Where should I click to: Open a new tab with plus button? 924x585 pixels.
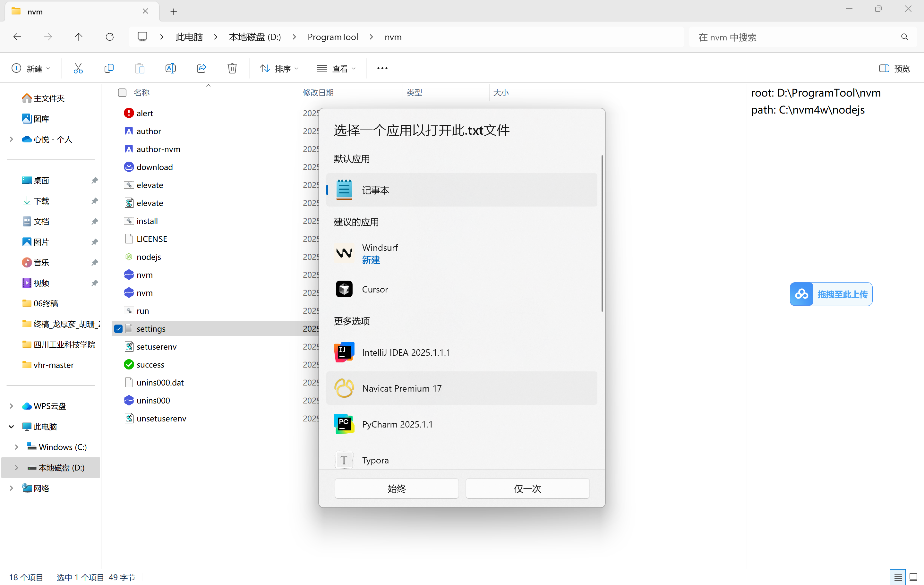[x=174, y=12]
